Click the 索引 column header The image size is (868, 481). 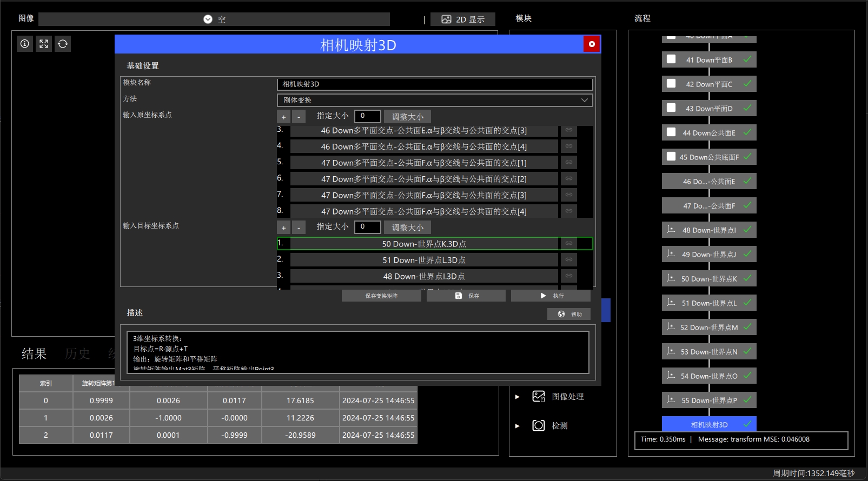coord(46,383)
